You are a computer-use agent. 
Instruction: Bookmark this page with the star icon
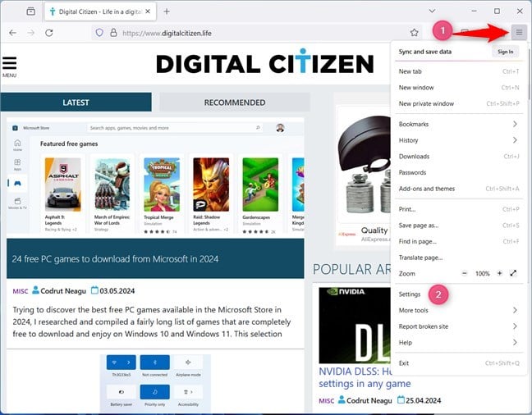pos(414,33)
